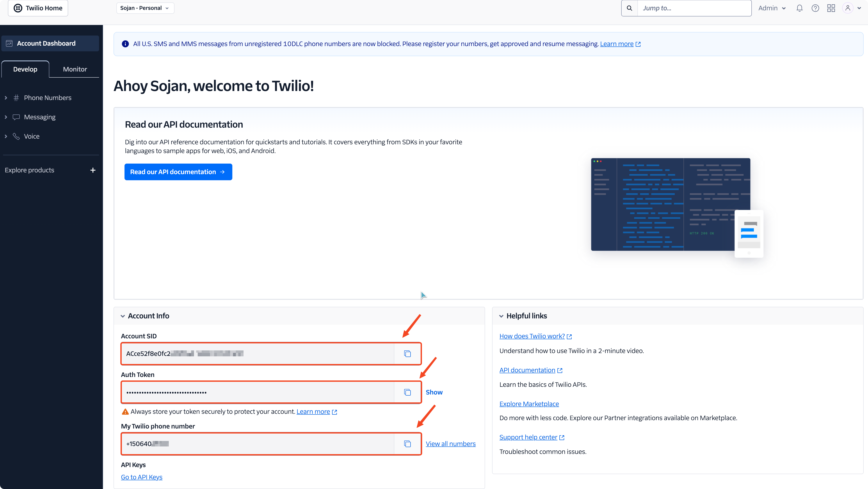868x489 pixels.
Task: Click the Voice phone handset icon
Action: pos(16,136)
